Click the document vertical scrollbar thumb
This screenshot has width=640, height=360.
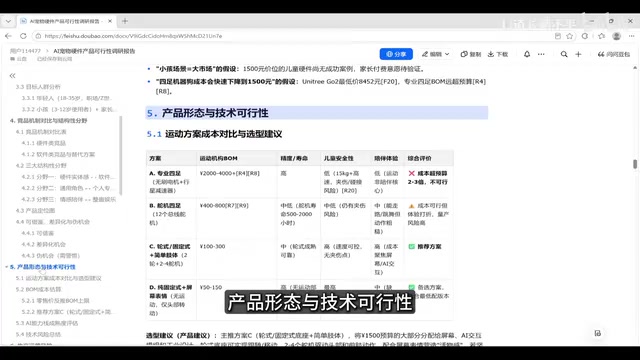pyautogui.click(x=635, y=164)
